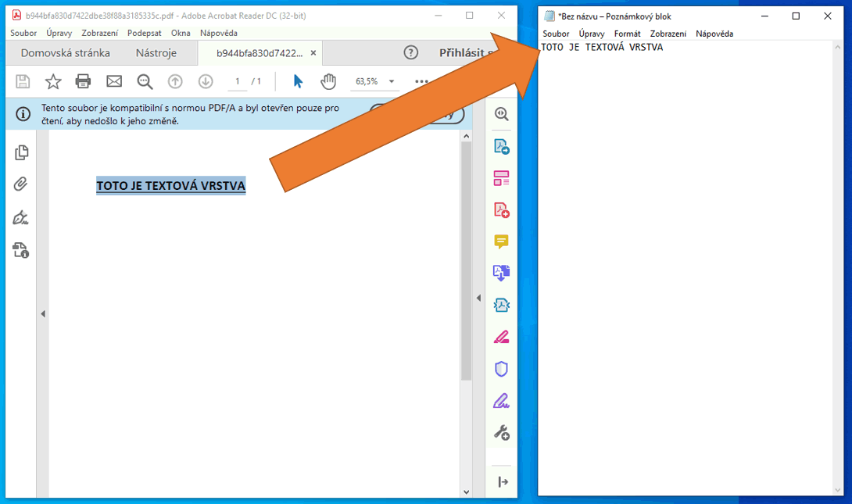852x504 pixels.
Task: Open the Zobrazení menu in Acrobat
Action: pyautogui.click(x=99, y=33)
